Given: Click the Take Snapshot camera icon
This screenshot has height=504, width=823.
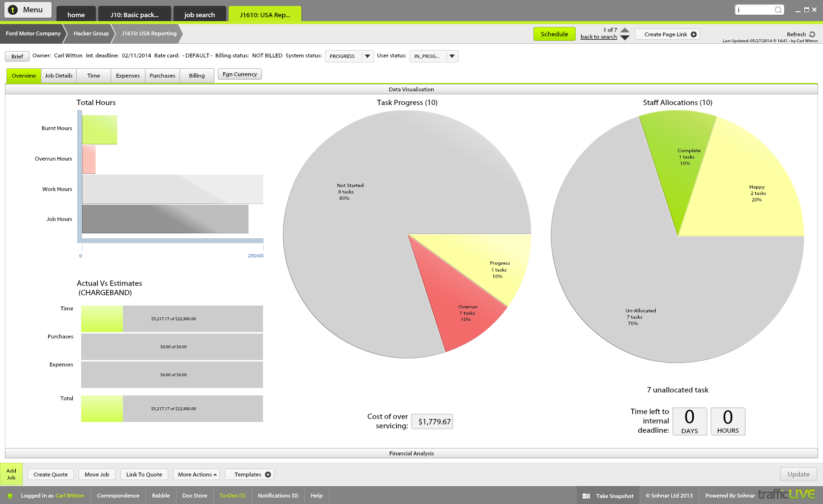Looking at the screenshot, I should (x=586, y=496).
